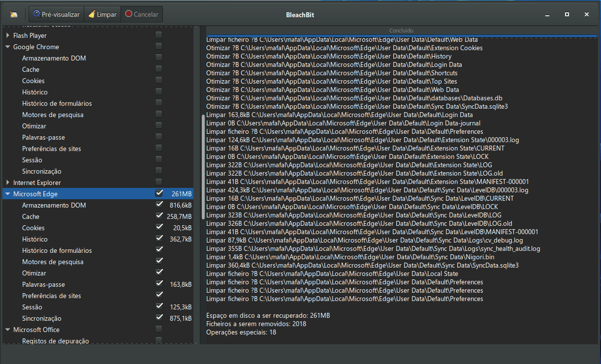Uncheck Microsoft Edge Cookies option
Image resolution: width=601 pixels, height=364 pixels.
click(158, 227)
